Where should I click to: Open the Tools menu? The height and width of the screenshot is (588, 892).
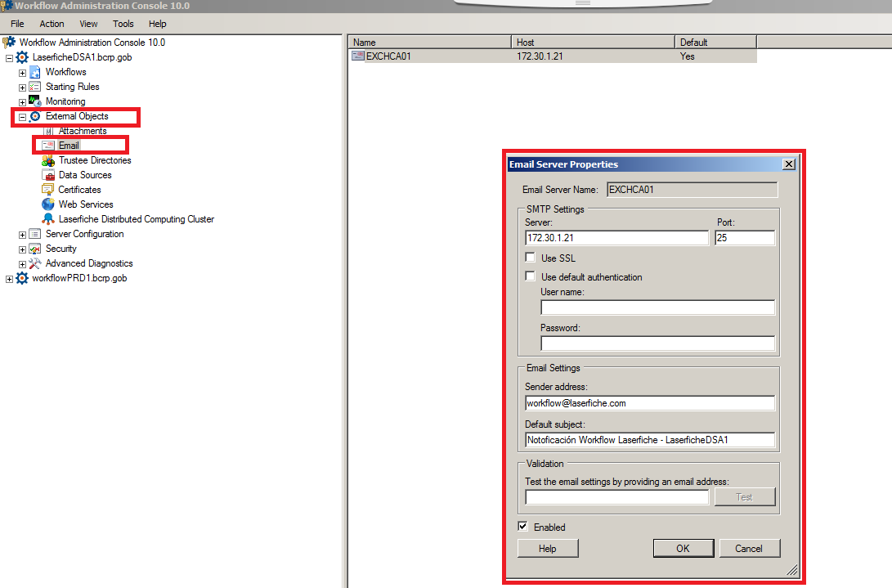pos(123,24)
